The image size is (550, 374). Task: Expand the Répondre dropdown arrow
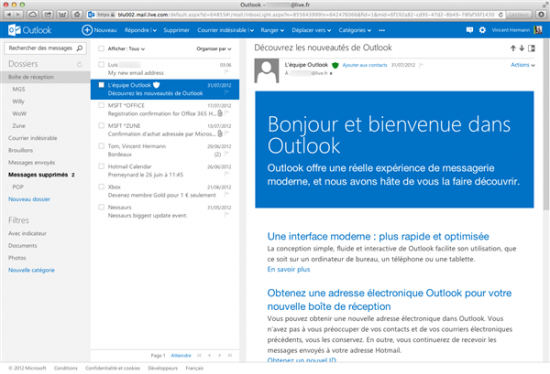[x=155, y=31]
